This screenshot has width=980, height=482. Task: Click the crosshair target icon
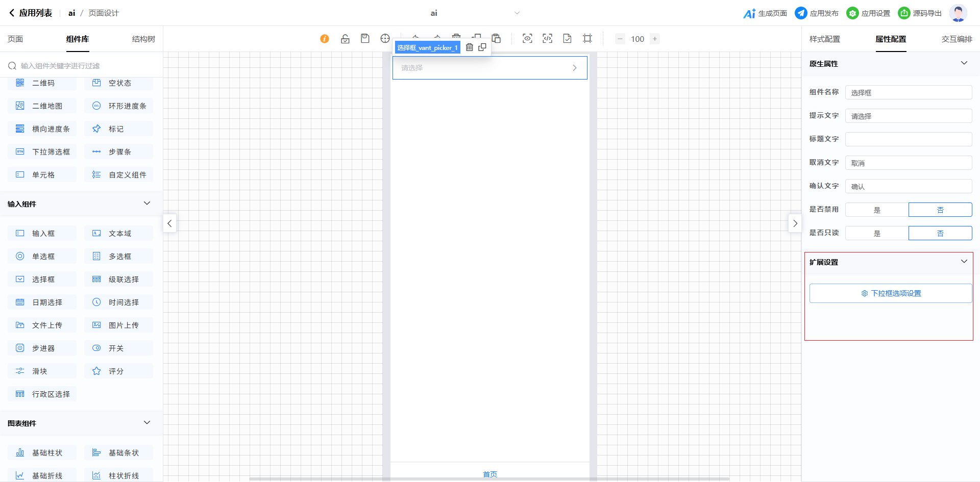tap(385, 39)
